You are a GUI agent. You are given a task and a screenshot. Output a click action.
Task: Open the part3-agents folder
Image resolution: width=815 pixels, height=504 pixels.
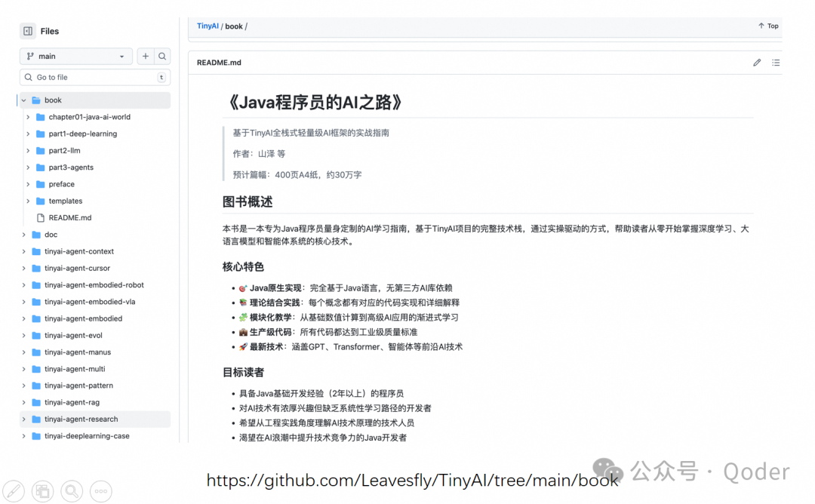tap(71, 167)
